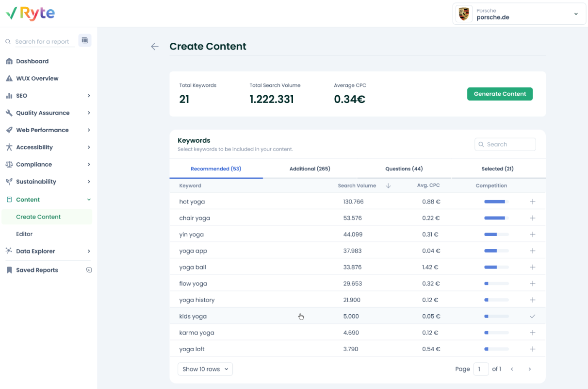This screenshot has width=588, height=389.
Task: Click the Ryte logo
Action: coord(30,13)
